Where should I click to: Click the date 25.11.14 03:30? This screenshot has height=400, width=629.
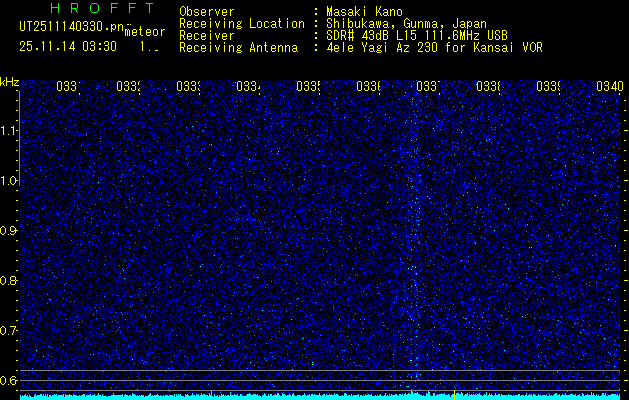[68, 47]
